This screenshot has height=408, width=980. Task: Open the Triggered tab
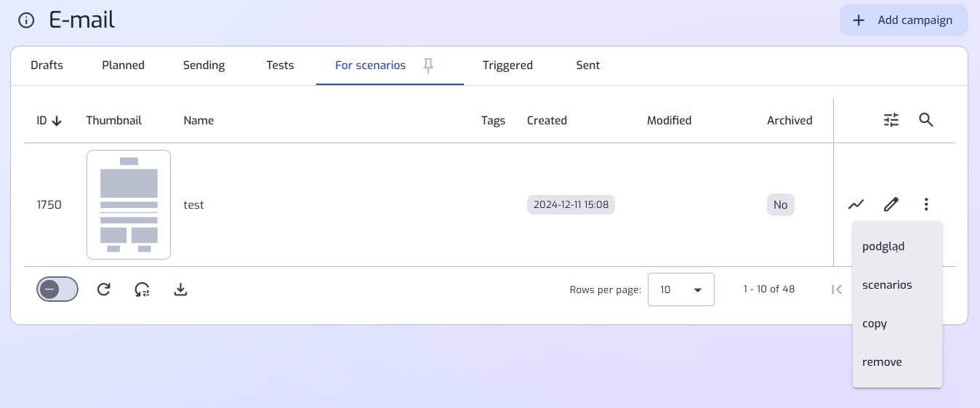coord(507,65)
